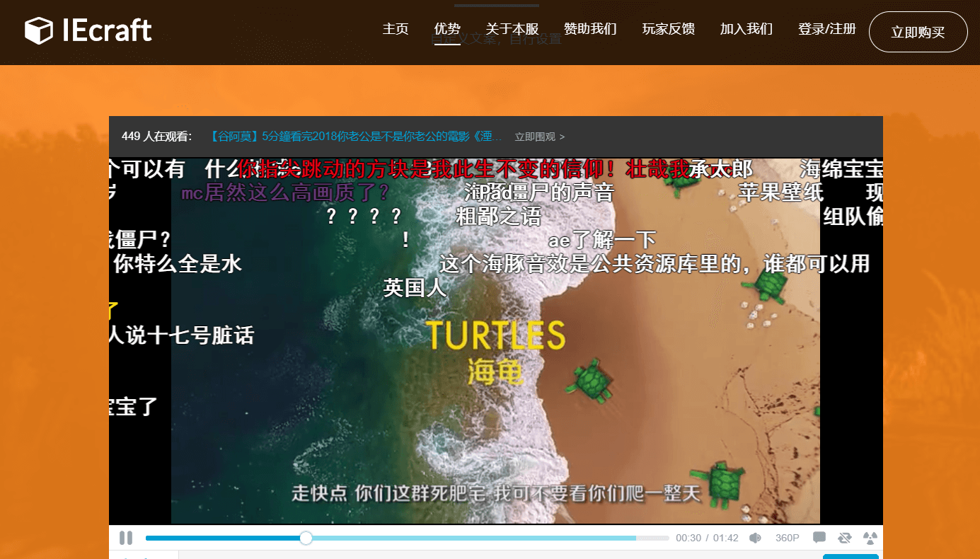The image size is (980, 559).
Task: Switch to the 主页 tab
Action: click(x=395, y=30)
